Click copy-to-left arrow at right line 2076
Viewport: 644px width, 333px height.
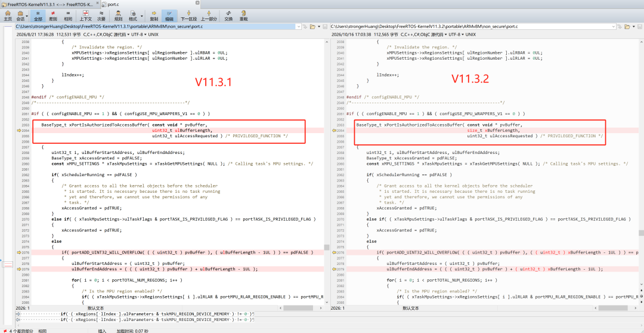334,252
